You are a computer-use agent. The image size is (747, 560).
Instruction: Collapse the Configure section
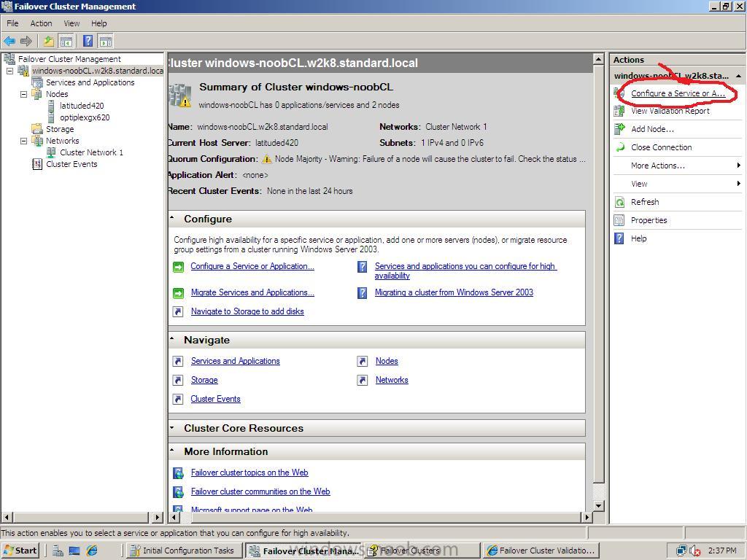click(x=172, y=218)
